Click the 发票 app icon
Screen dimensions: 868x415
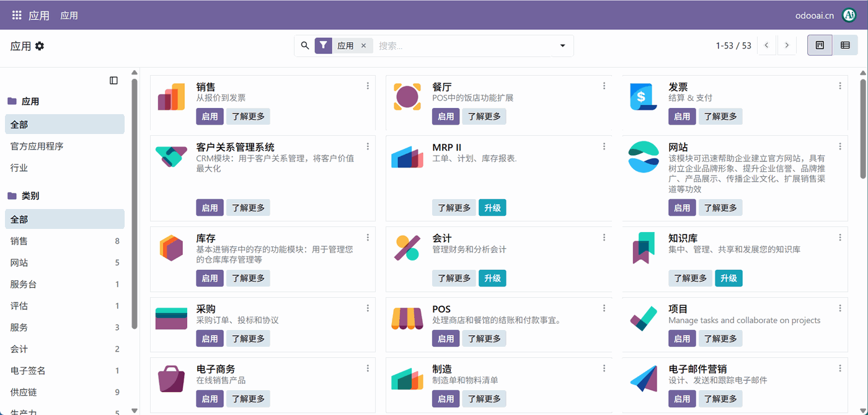pos(644,97)
